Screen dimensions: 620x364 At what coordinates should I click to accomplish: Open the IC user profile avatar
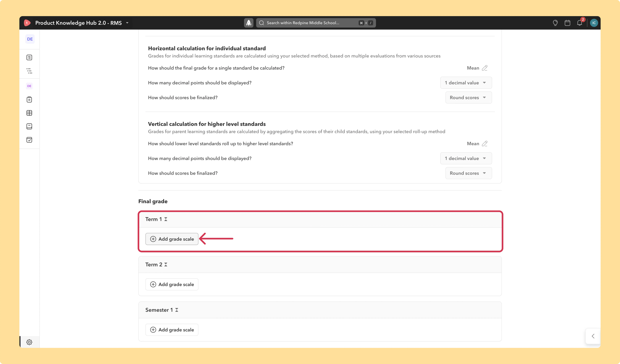pyautogui.click(x=594, y=23)
